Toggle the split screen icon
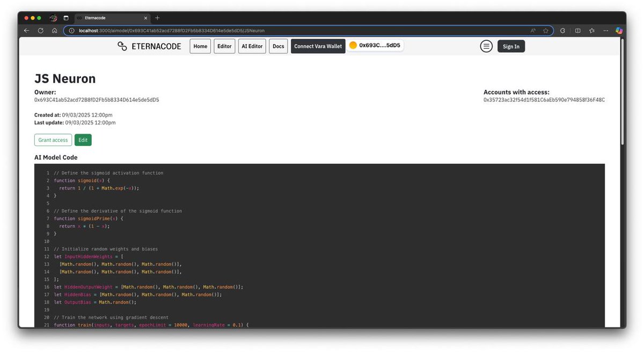Screen dimensions: 644x352 point(577,31)
